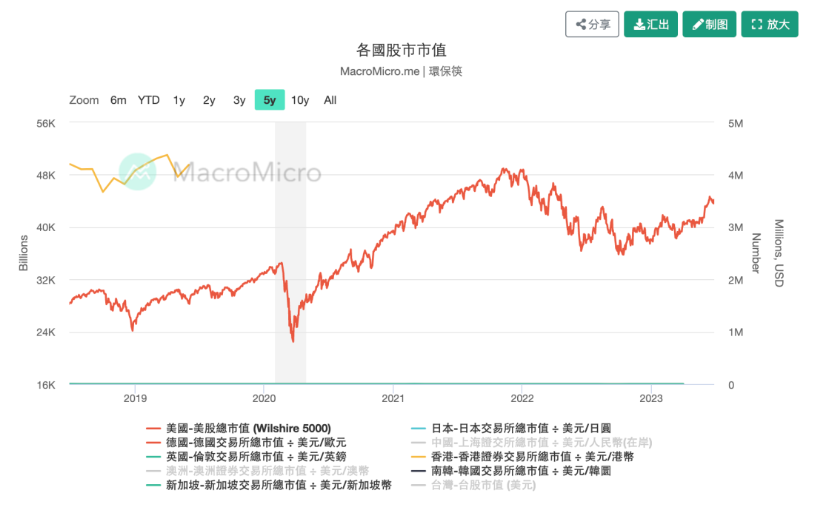The width and height of the screenshot is (822, 515).
Task: Select the YTD zoom range
Action: click(148, 100)
